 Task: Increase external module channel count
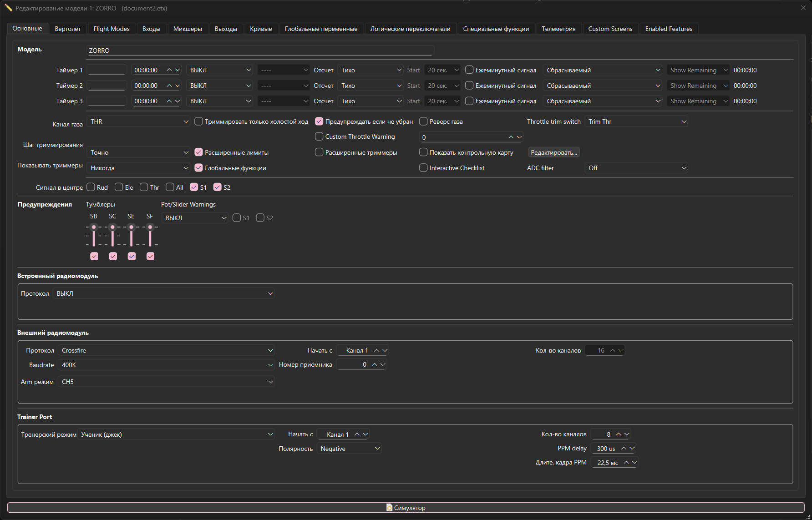point(613,350)
